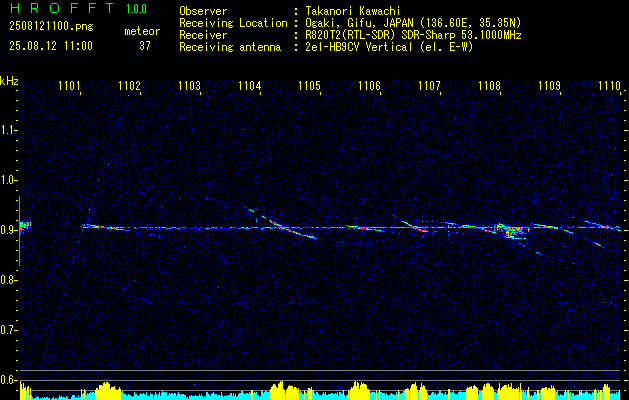Click time marker 1108

point(489,85)
